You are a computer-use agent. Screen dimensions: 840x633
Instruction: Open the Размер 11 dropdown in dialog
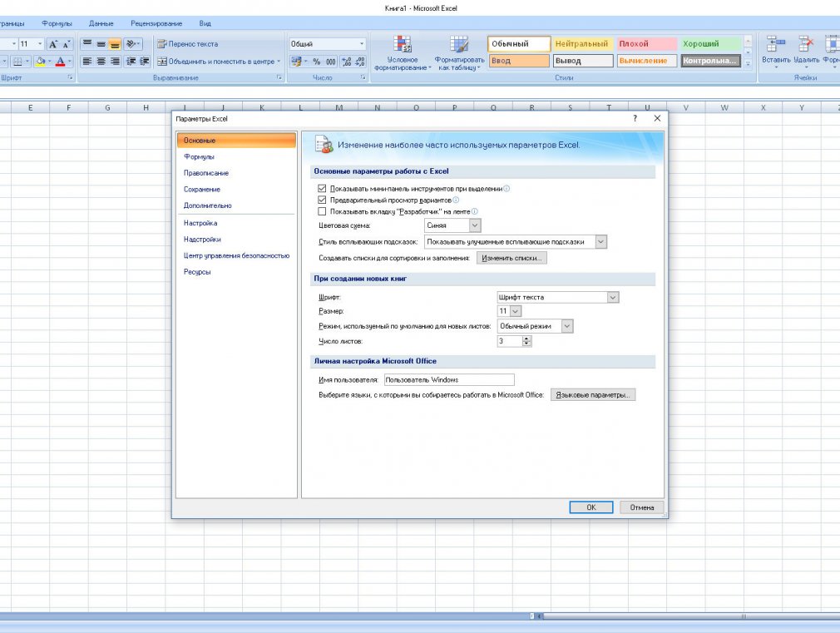click(516, 311)
